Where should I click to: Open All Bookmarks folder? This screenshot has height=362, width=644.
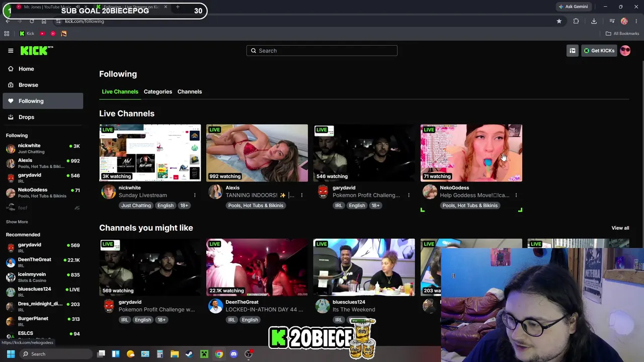pyautogui.click(x=622, y=34)
